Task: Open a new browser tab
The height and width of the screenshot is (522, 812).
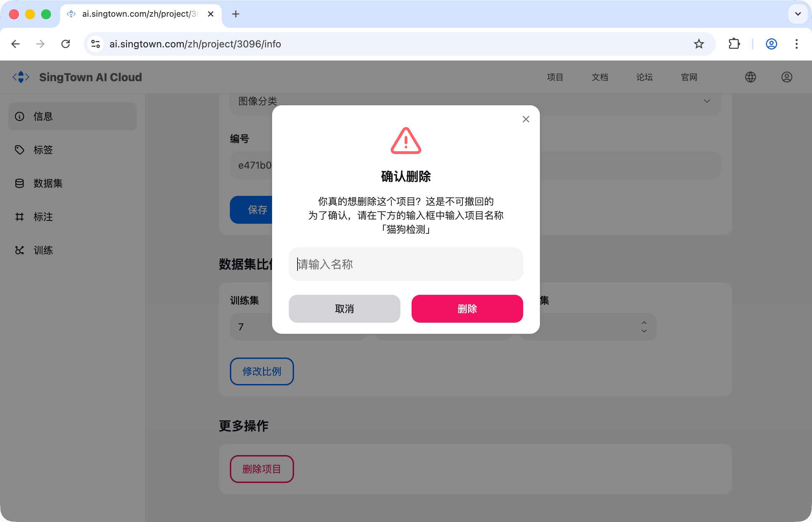Action: pos(236,14)
